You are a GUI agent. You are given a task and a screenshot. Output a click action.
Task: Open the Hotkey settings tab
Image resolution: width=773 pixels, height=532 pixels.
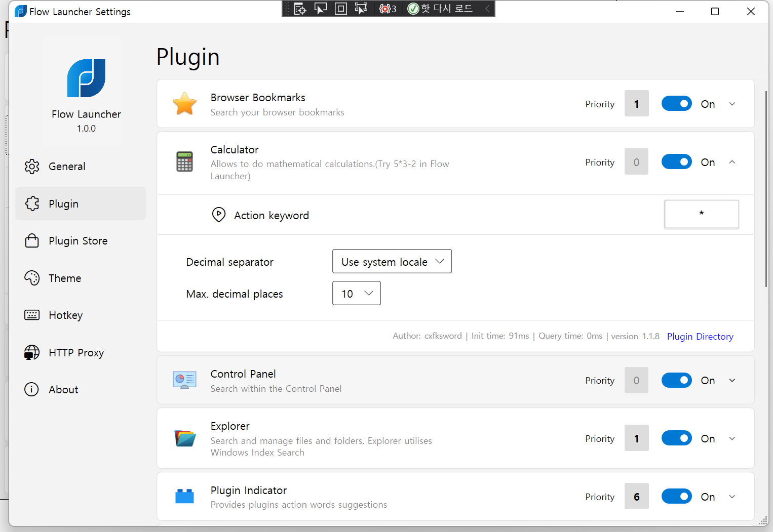81,315
